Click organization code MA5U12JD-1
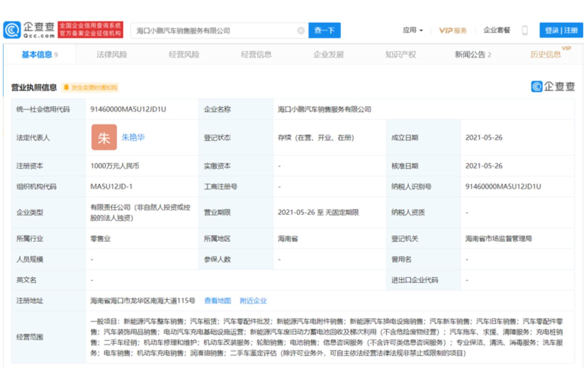The height and width of the screenshot is (381, 588). (111, 186)
